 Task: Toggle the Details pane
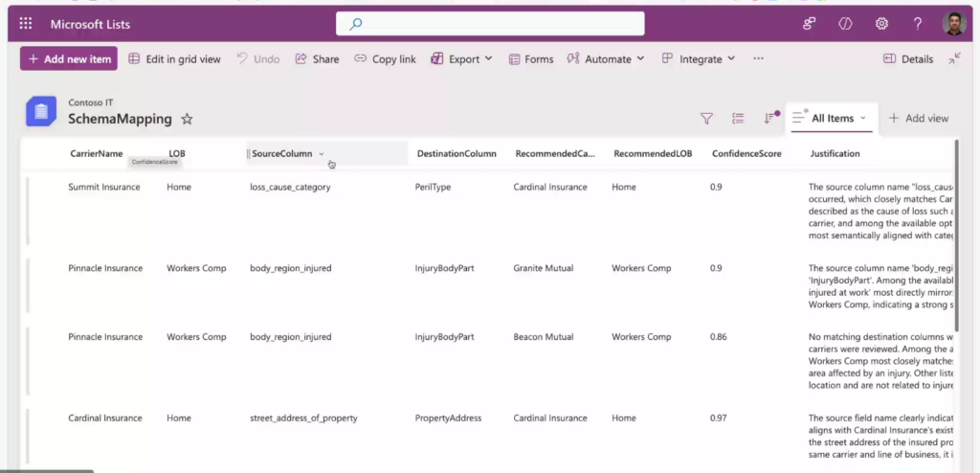pos(907,59)
